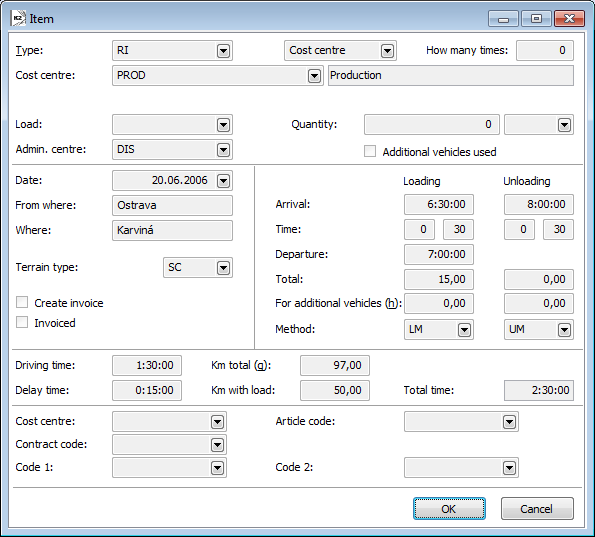Open the Unloading Method UM dropdown arrow

[x=564, y=330]
